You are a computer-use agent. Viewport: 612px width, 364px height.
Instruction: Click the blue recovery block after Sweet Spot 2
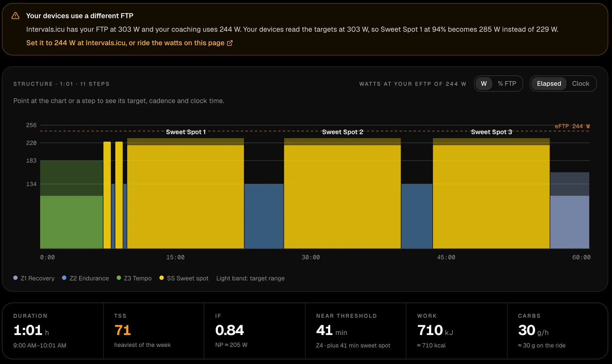pos(417,216)
